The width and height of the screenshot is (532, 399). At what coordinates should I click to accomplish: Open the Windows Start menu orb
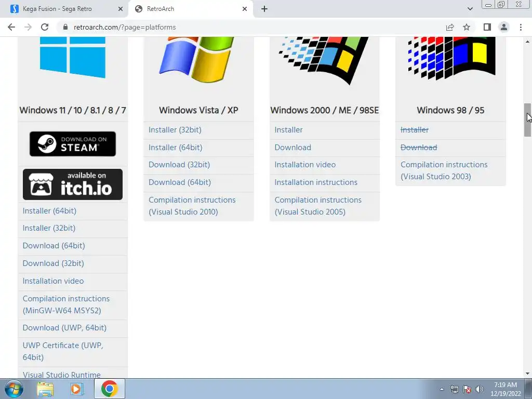[x=14, y=389]
